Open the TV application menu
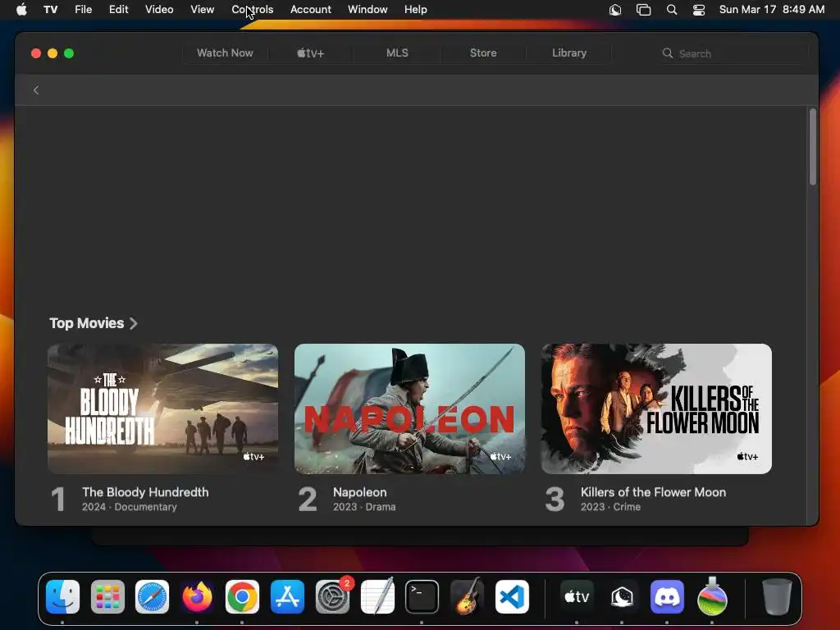This screenshot has width=840, height=630. click(x=50, y=10)
